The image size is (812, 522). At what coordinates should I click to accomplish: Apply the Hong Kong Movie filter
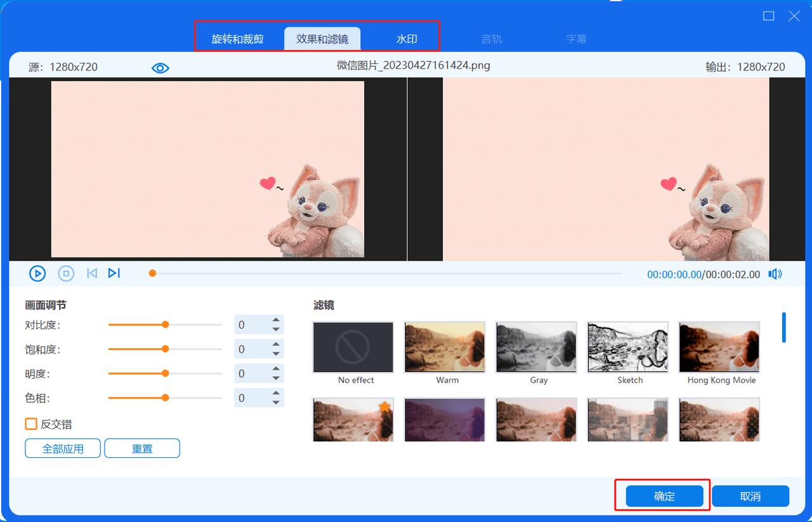tap(719, 347)
